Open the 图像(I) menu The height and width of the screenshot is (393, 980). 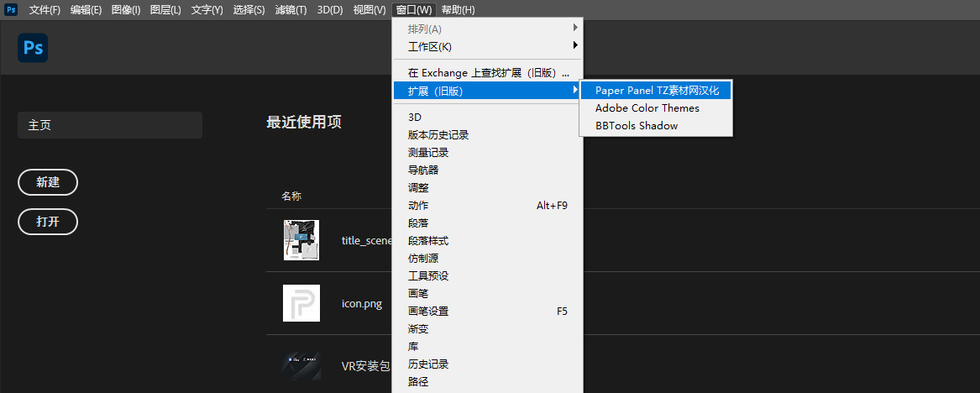[x=126, y=10]
